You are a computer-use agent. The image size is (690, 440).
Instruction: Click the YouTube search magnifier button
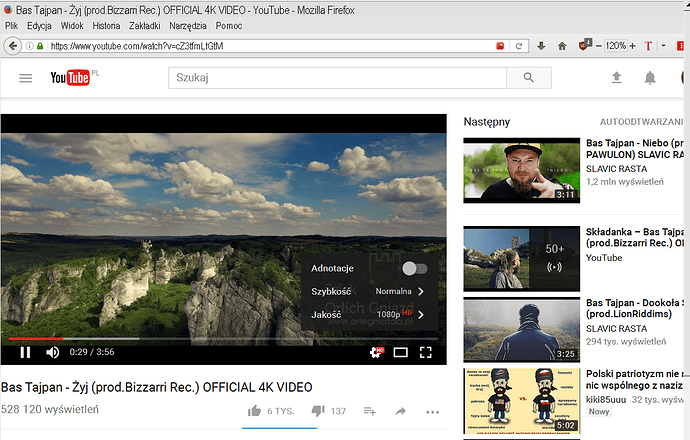[522, 78]
